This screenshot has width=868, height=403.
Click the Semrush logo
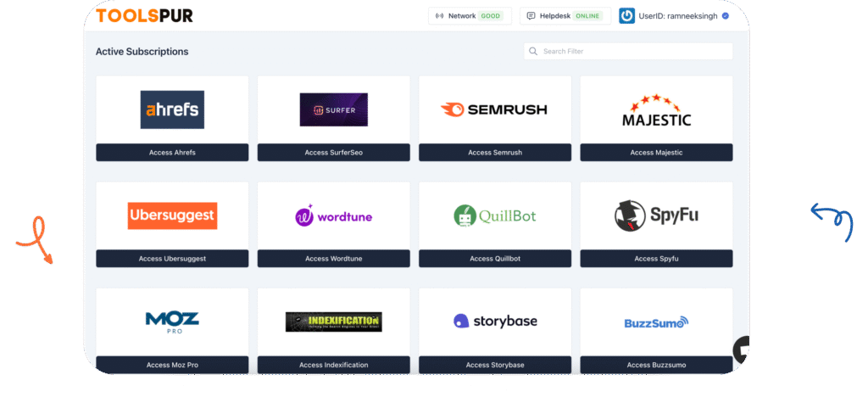point(494,109)
